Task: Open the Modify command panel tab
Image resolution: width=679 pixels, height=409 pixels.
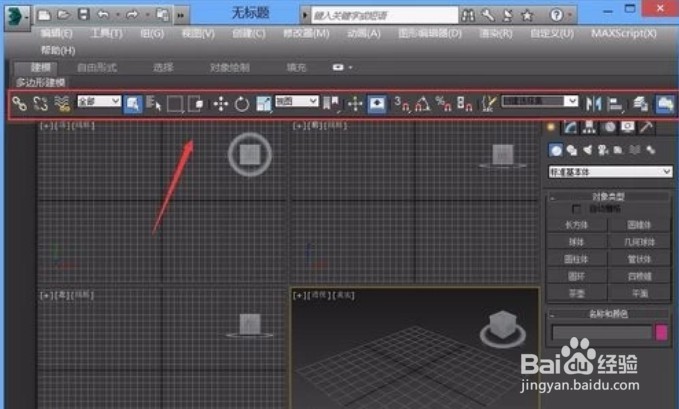Action: tap(570, 127)
